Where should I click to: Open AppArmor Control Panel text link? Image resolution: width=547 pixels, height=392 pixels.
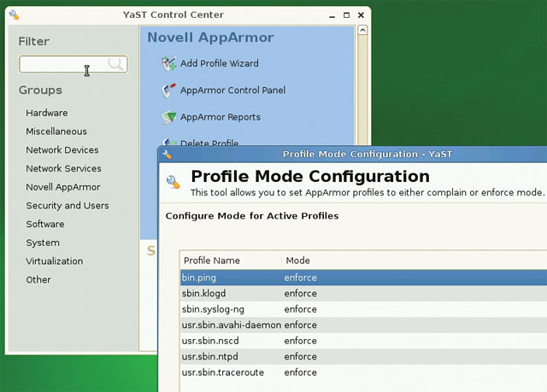click(232, 91)
